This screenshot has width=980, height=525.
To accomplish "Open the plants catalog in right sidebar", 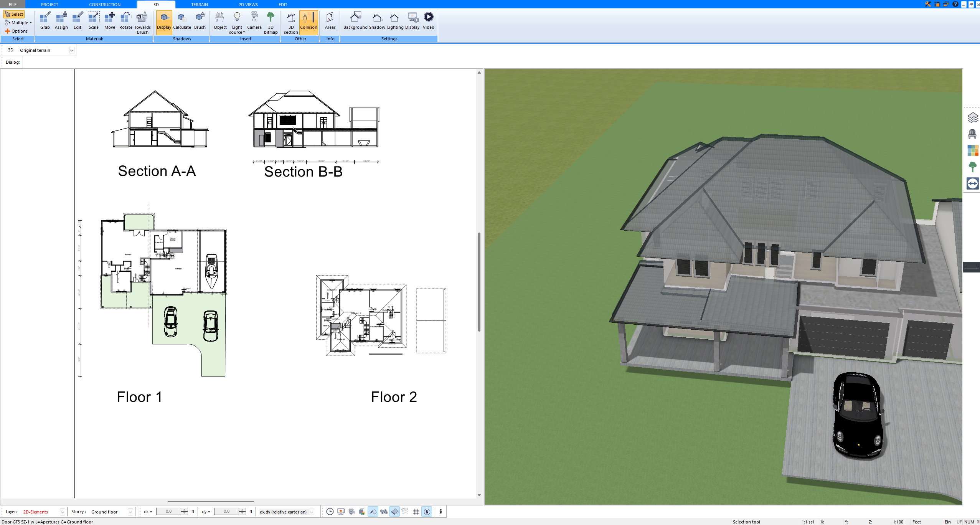I will point(972,167).
